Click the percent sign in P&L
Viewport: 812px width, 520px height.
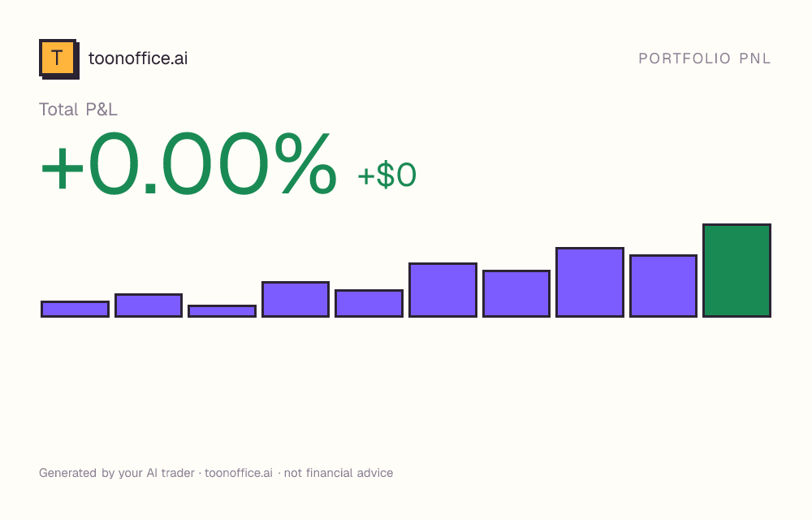(x=306, y=163)
